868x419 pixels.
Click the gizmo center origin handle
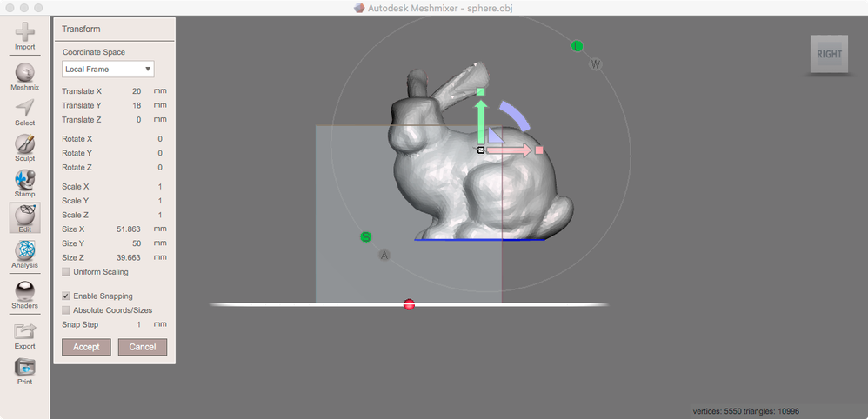[x=480, y=150]
